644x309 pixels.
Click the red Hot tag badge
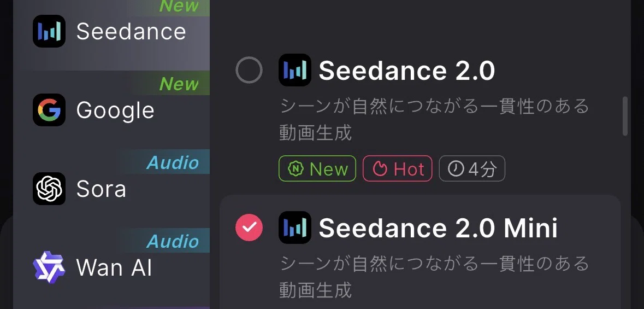(x=398, y=168)
